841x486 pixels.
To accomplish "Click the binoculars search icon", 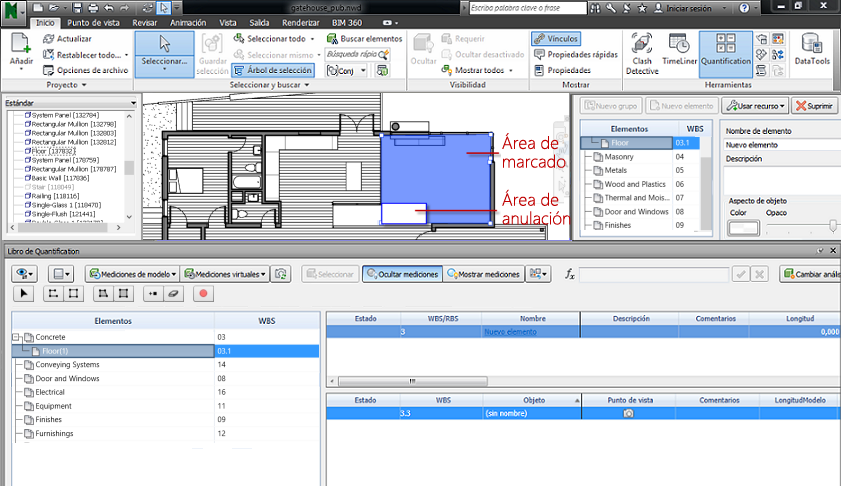I will tap(595, 8).
